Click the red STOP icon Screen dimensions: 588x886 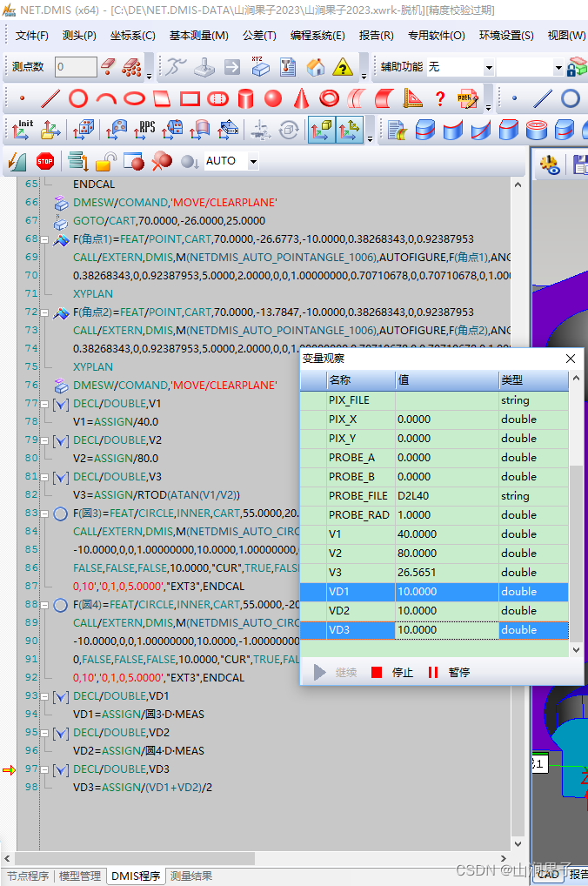[45, 162]
